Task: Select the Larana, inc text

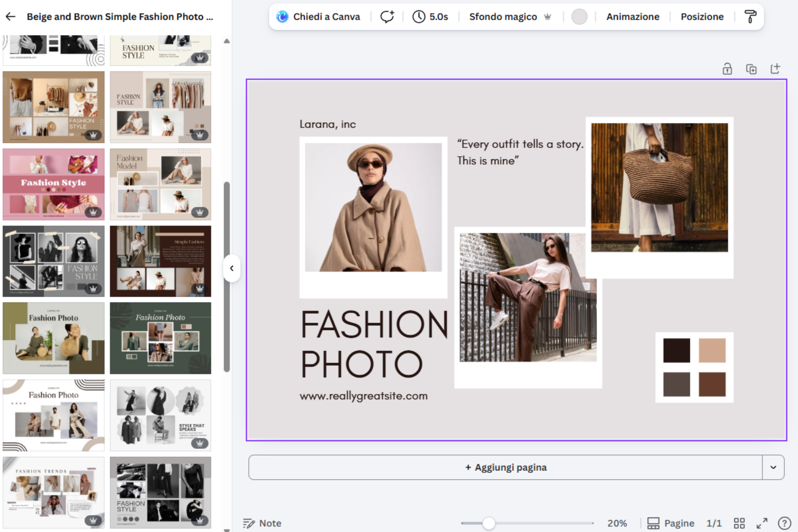Action: click(x=328, y=124)
